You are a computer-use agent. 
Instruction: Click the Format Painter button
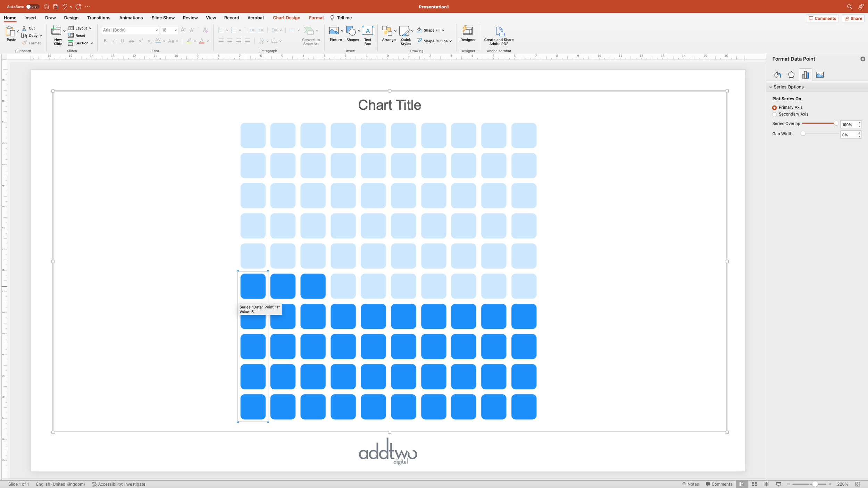click(31, 43)
